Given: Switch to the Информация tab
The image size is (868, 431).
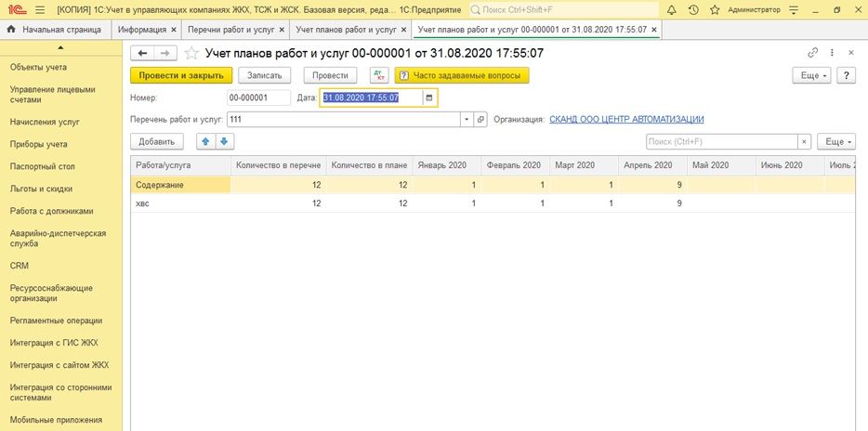Looking at the screenshot, I should [x=142, y=30].
